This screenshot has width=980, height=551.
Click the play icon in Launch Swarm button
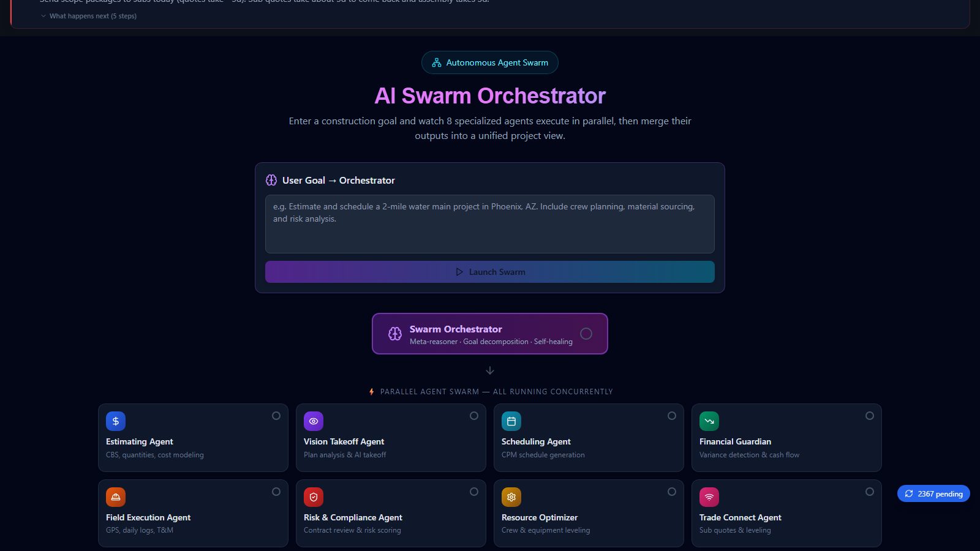(x=459, y=272)
